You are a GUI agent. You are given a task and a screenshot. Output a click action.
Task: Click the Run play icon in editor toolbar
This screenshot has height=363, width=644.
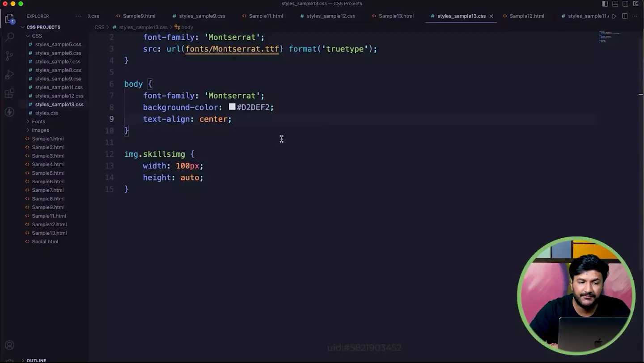tap(614, 16)
